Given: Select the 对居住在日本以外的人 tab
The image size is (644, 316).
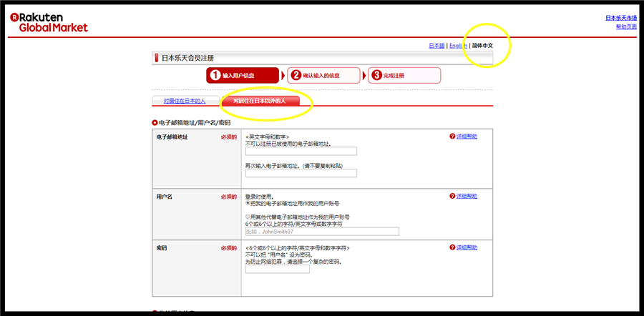Looking at the screenshot, I should tap(259, 101).
